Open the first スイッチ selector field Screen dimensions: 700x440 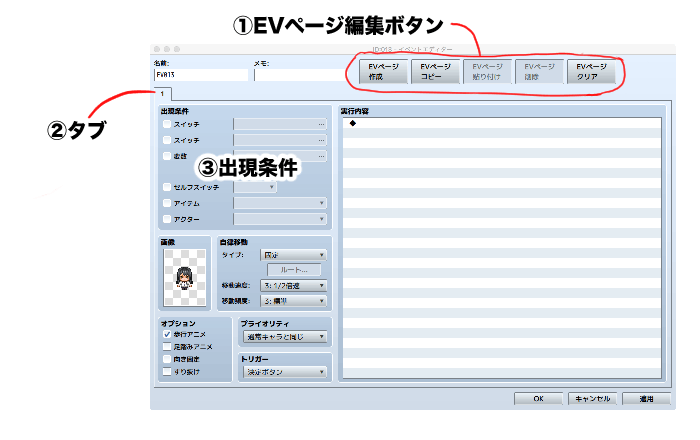280,124
